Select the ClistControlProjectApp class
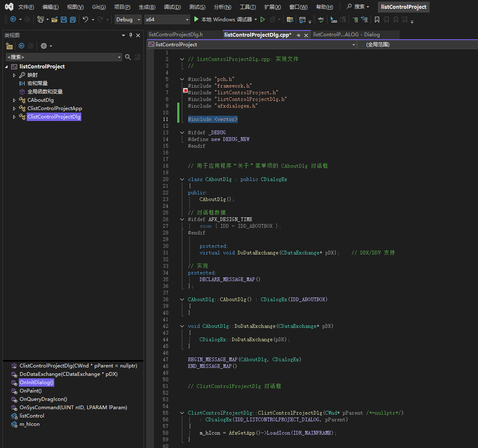478x448 pixels. [x=55, y=108]
